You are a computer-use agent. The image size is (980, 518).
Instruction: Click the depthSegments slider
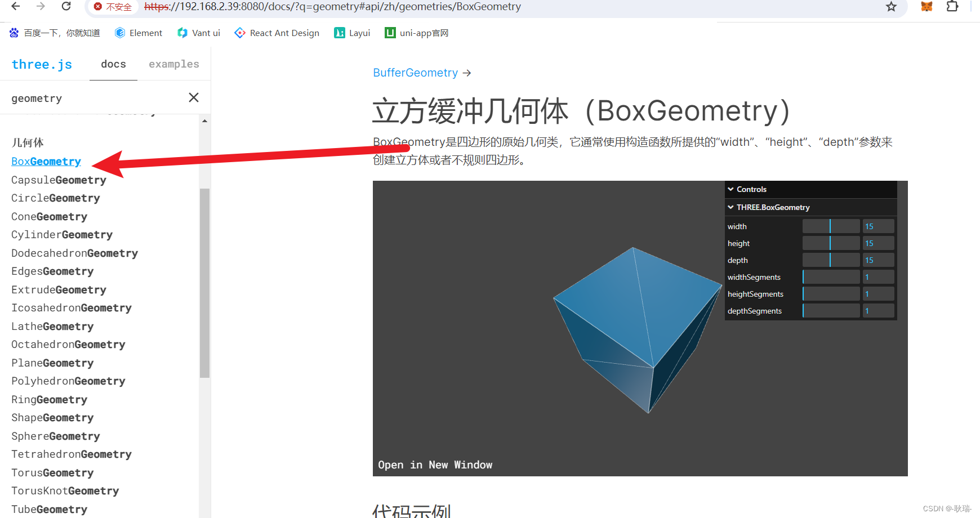click(831, 311)
